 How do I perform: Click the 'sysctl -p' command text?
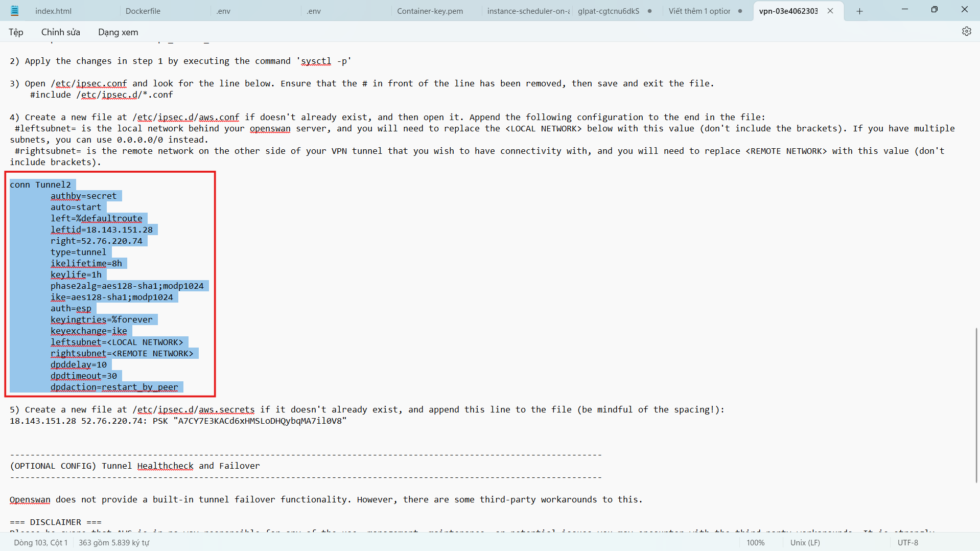[x=324, y=61]
